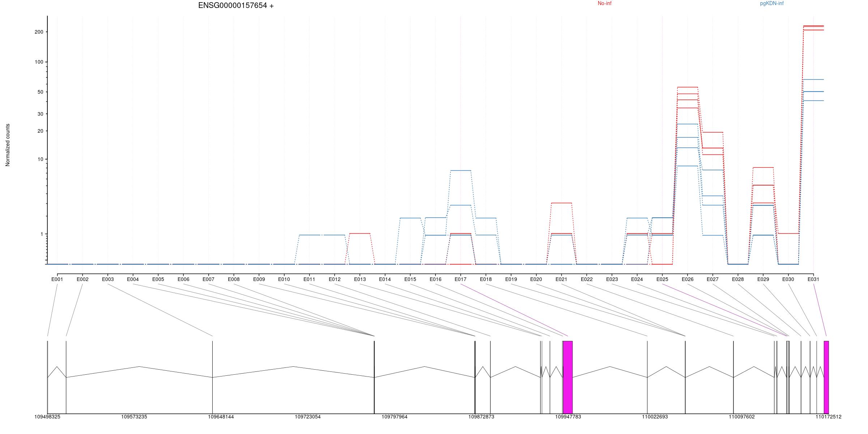
Task: Click exon label E031
Action: click(813, 279)
